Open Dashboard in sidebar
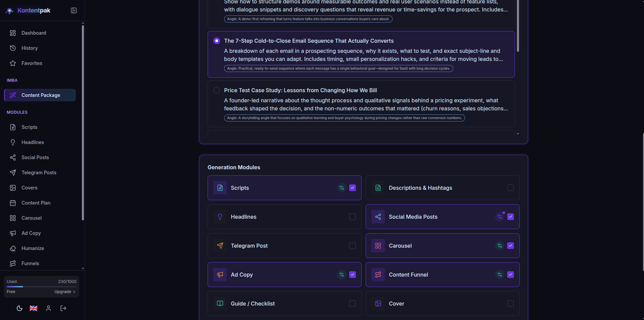Screen dimensions: 644x320 click(x=34, y=33)
